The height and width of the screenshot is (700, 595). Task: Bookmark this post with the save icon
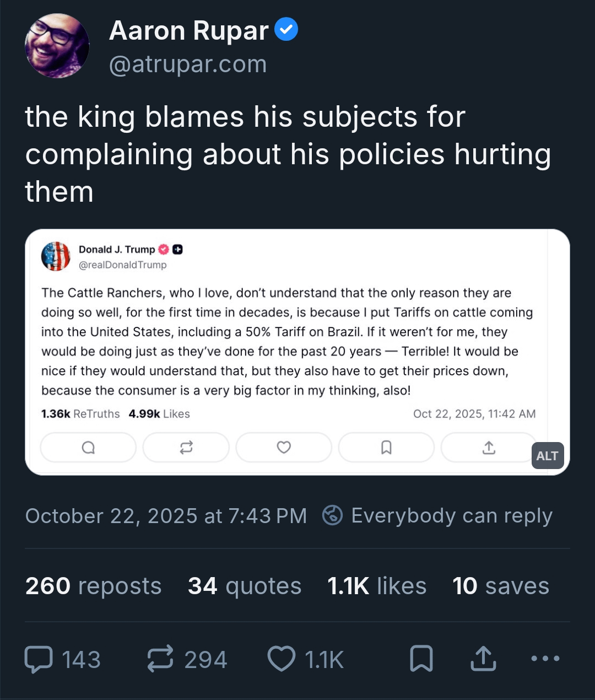[x=421, y=659]
